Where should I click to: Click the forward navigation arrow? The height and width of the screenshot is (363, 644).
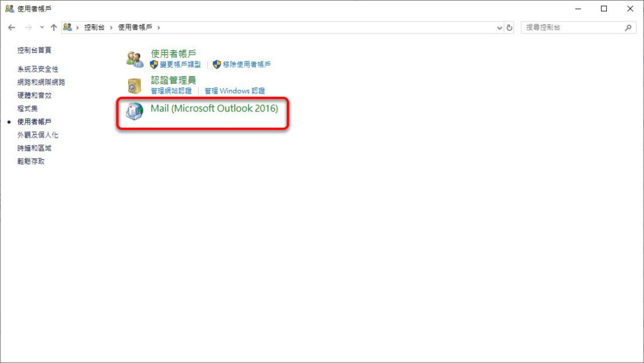point(28,28)
